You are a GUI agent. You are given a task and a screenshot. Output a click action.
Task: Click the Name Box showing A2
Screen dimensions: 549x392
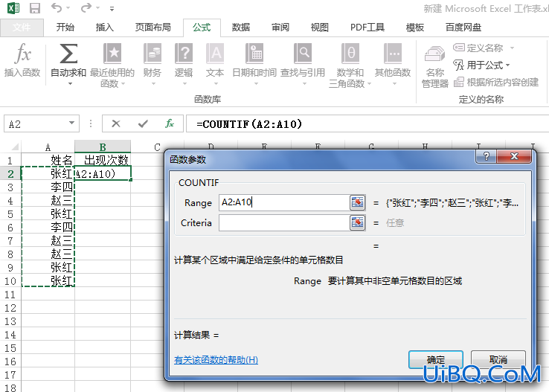click(36, 124)
